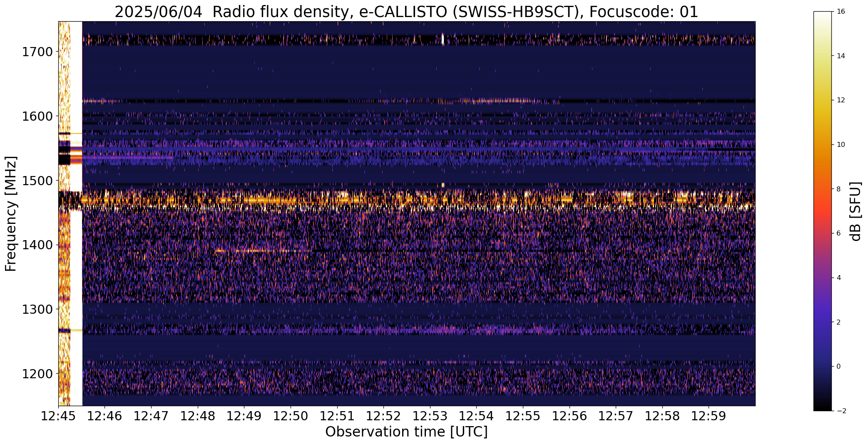The width and height of the screenshot is (868, 444).
Task: Click the 12:45 time tick label
Action: (x=58, y=416)
